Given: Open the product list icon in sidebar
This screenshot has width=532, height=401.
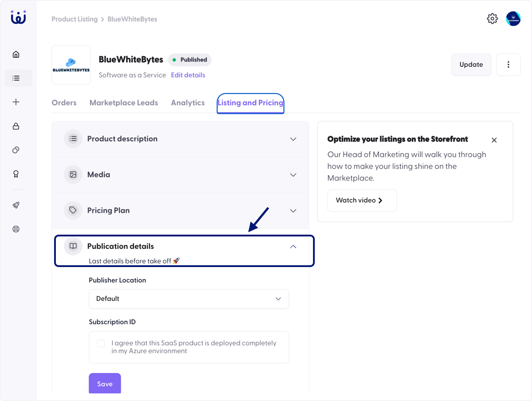Looking at the screenshot, I should click(x=16, y=78).
